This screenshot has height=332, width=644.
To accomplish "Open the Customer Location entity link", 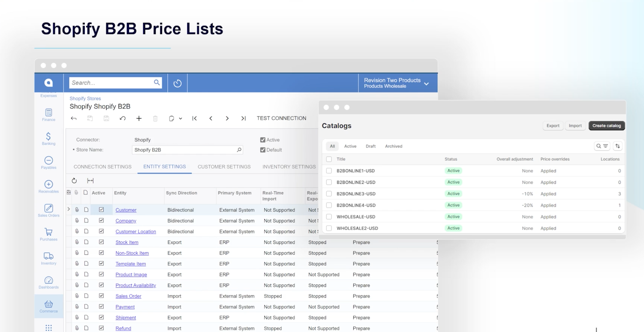I will click(136, 232).
